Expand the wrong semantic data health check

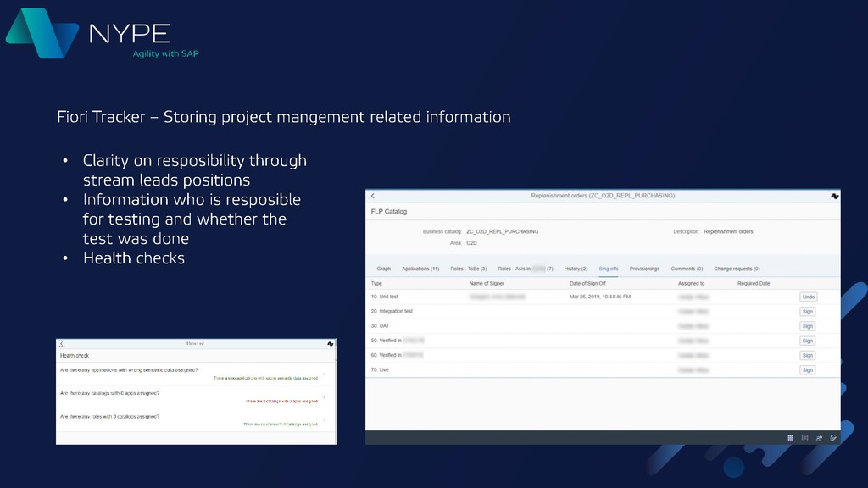coord(325,374)
